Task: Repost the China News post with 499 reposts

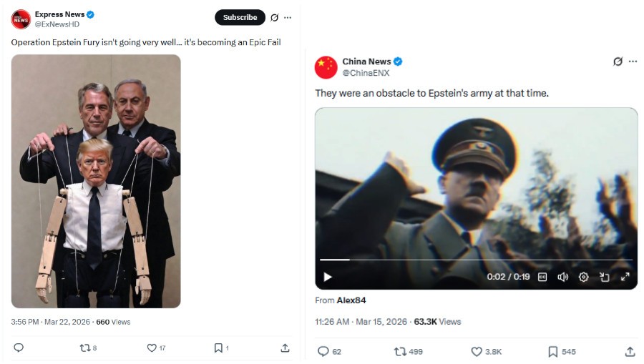Action: pos(401,352)
